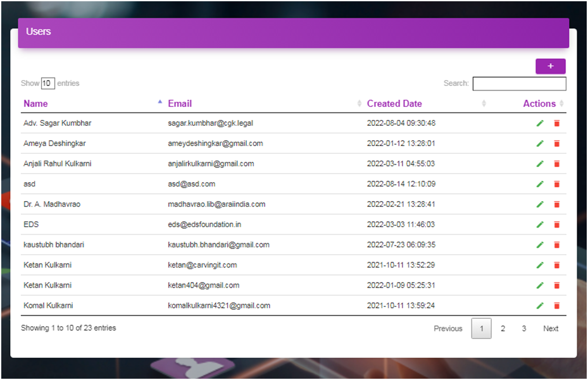The width and height of the screenshot is (588, 380).
Task: Open the Show entries count selector
Action: point(48,83)
